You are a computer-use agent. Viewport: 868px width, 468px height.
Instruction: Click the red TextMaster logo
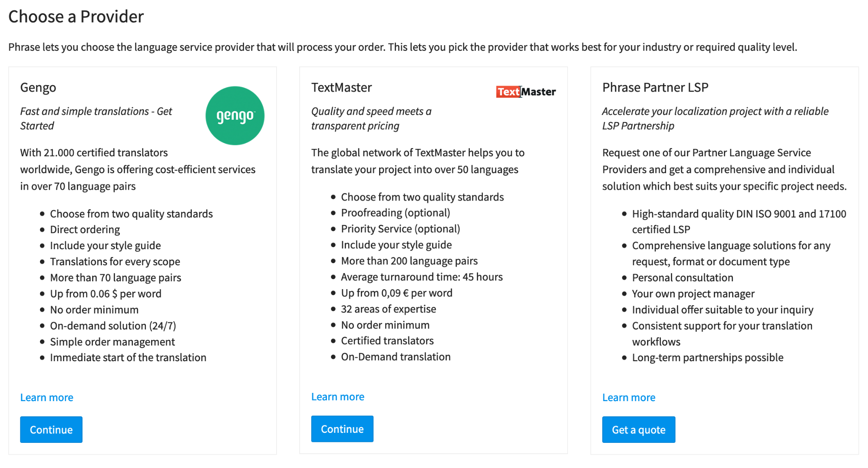click(525, 92)
